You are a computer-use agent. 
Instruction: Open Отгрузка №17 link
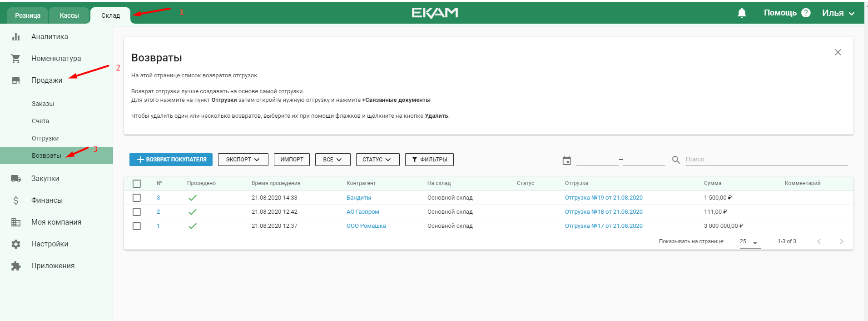[x=604, y=226]
